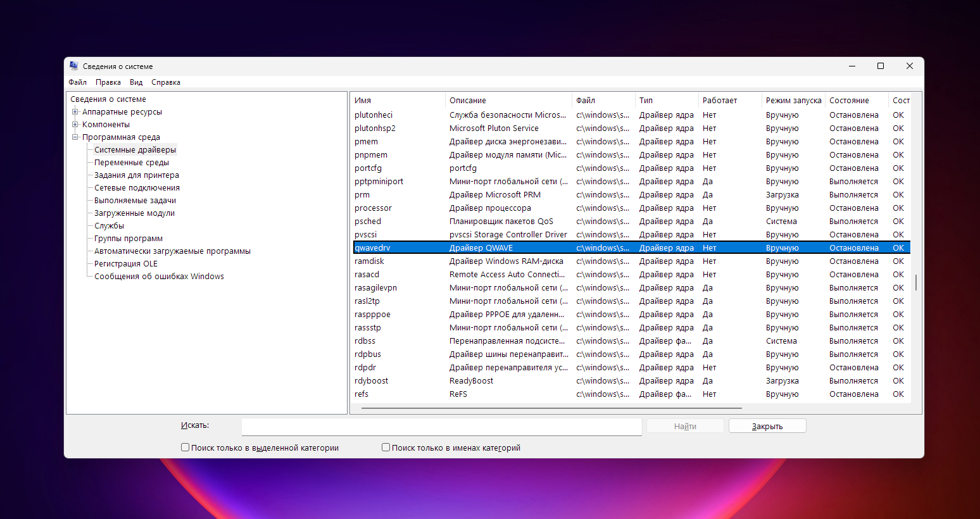The image size is (980, 519).
Task: Select Службы in the tree
Action: point(109,226)
